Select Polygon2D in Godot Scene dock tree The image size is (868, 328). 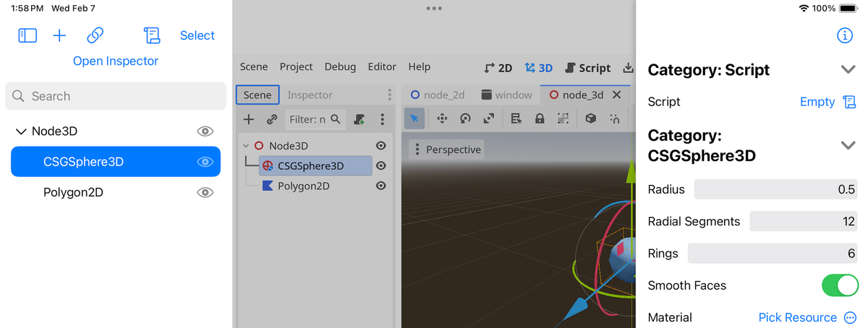coord(304,186)
